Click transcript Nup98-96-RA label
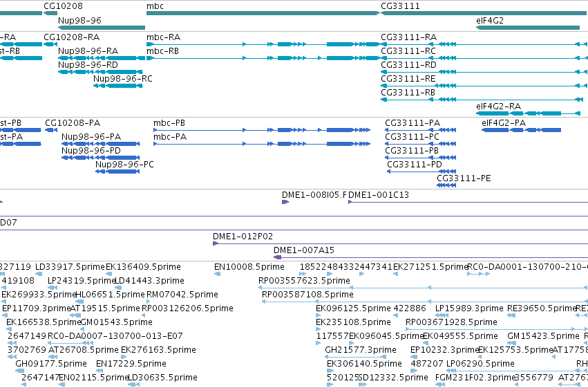Screen dimensions: 588x388 coord(88,51)
